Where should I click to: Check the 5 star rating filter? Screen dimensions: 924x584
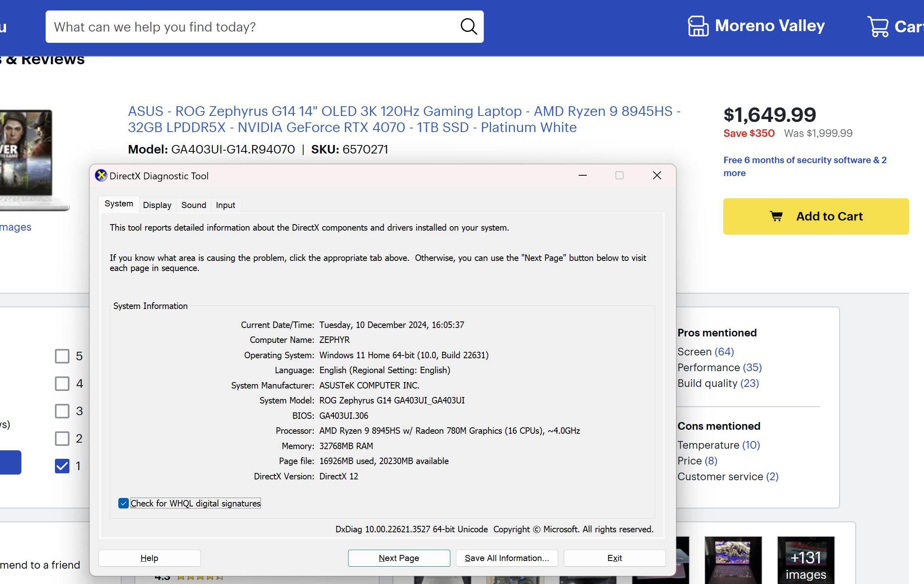tap(62, 356)
